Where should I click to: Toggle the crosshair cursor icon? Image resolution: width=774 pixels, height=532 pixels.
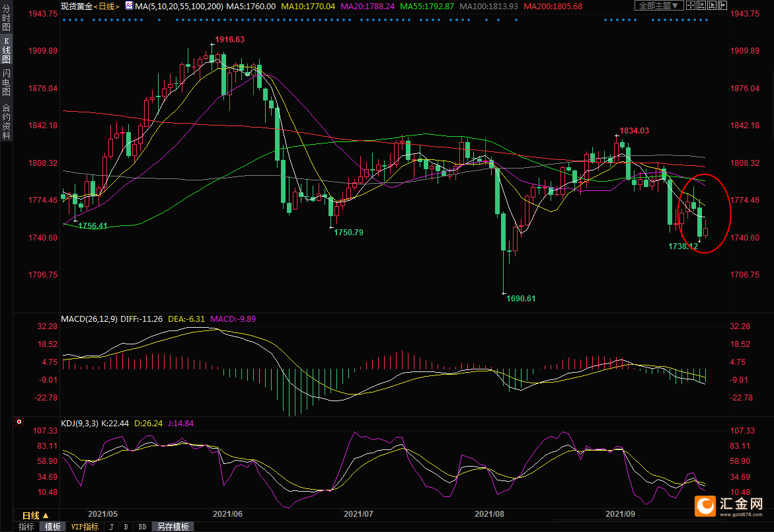point(691,5)
